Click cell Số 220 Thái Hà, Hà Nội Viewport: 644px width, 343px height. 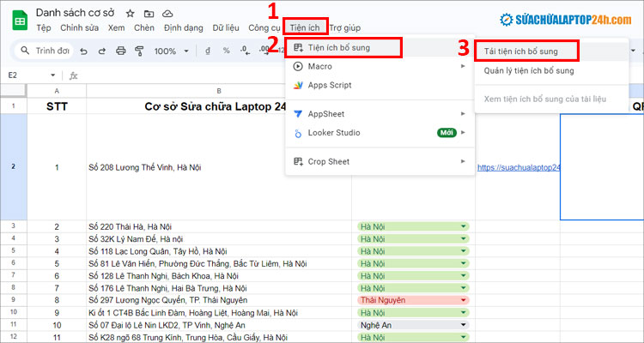(219, 226)
